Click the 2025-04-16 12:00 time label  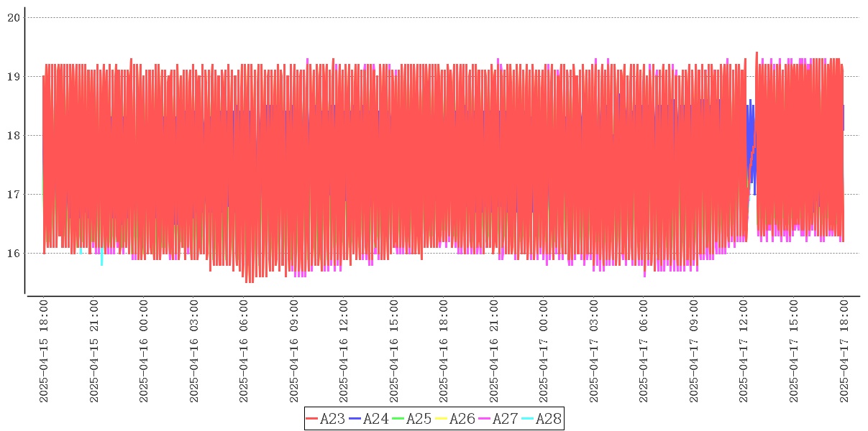pyautogui.click(x=343, y=352)
